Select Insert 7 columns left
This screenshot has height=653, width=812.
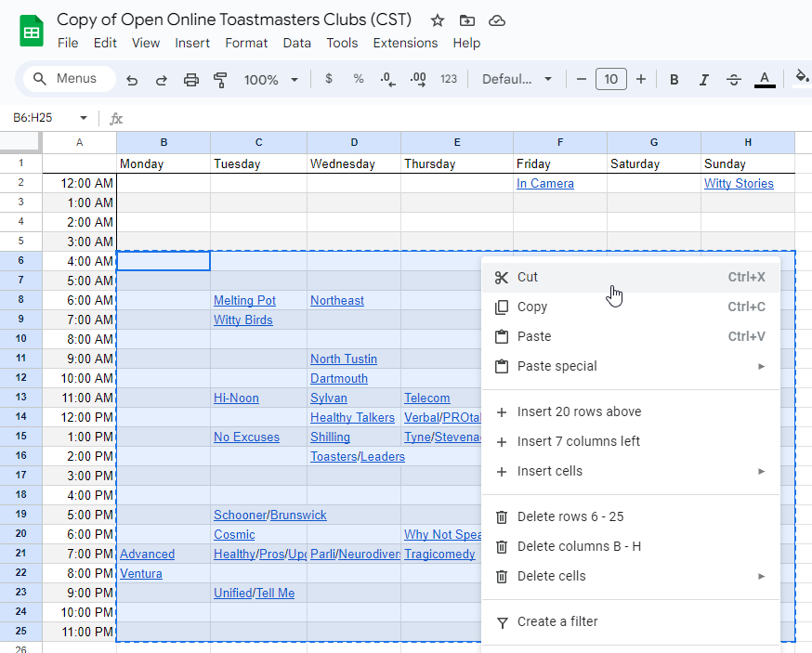[631, 442]
